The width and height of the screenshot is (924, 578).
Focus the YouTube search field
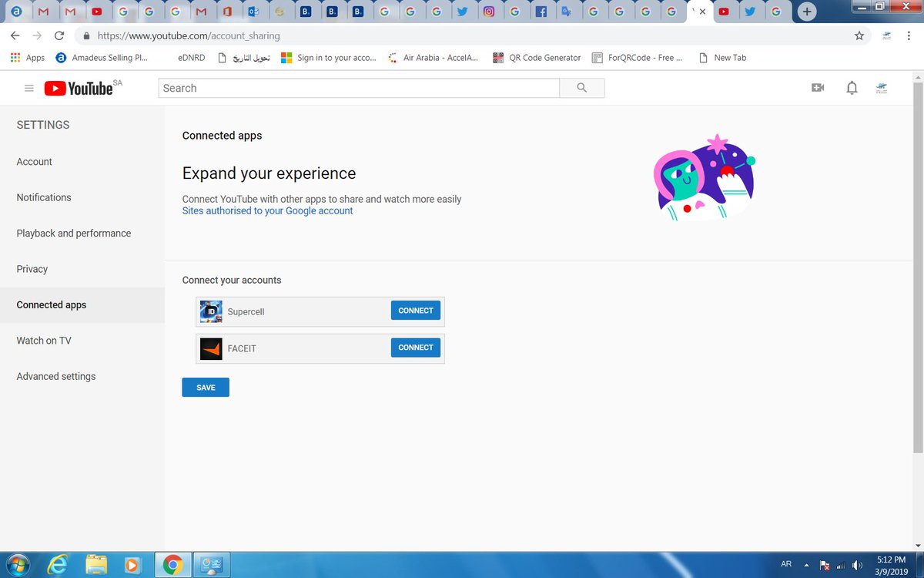point(359,88)
